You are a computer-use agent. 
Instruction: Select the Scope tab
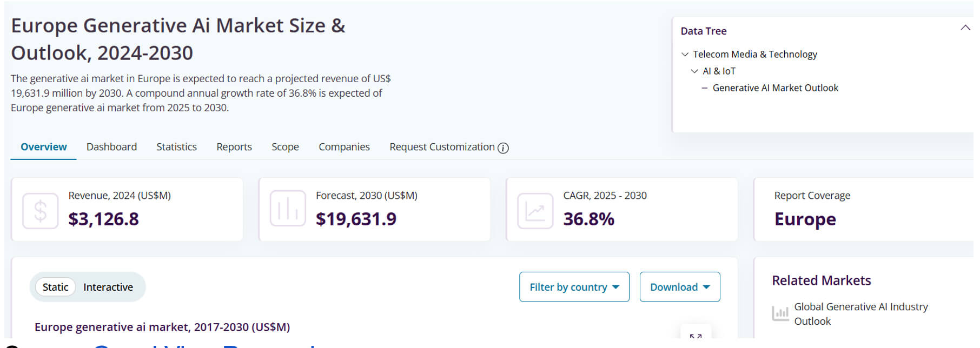[285, 147]
